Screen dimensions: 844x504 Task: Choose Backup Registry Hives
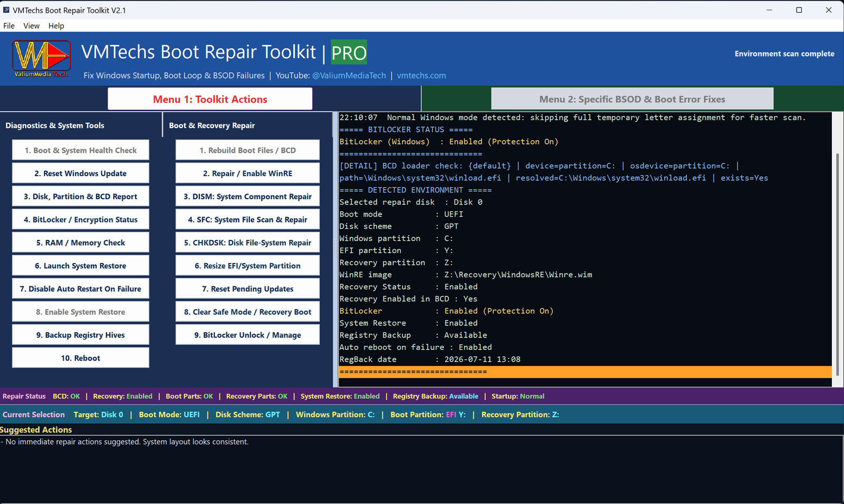pos(81,335)
